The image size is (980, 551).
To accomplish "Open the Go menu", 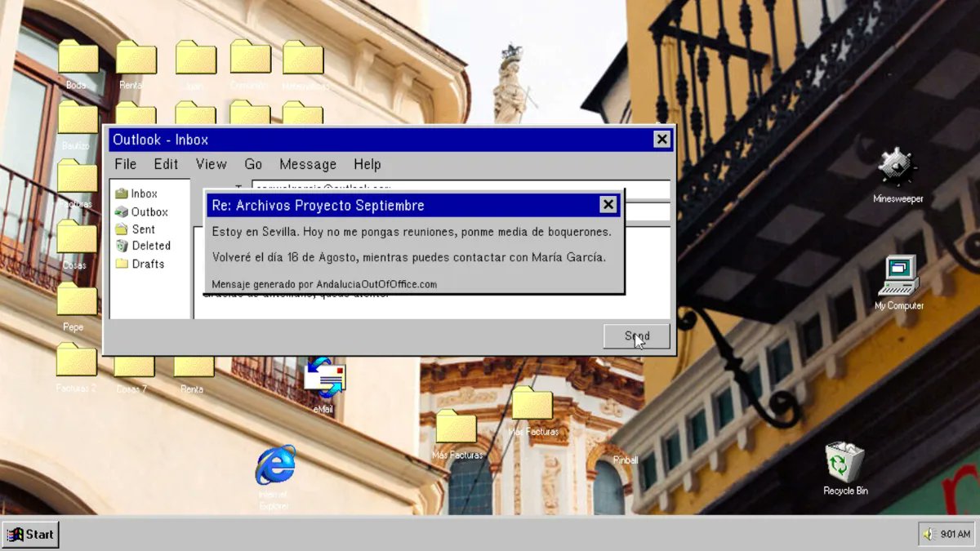I will coord(253,164).
